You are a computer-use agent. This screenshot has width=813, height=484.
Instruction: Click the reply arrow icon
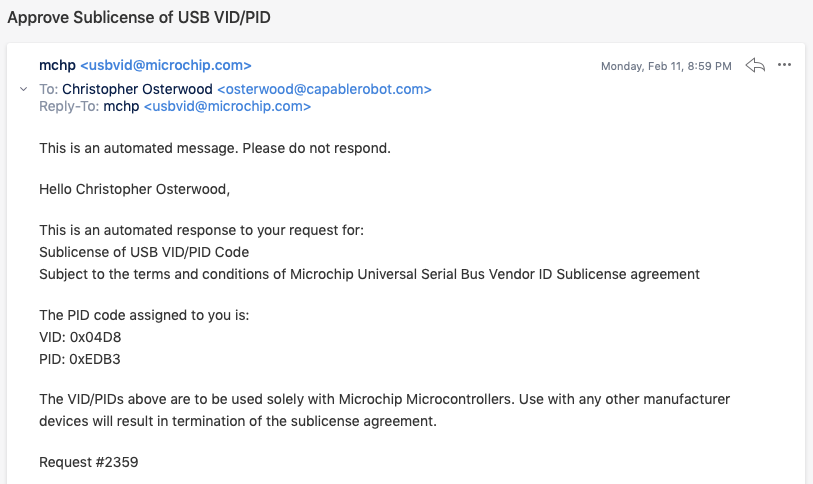tap(755, 65)
